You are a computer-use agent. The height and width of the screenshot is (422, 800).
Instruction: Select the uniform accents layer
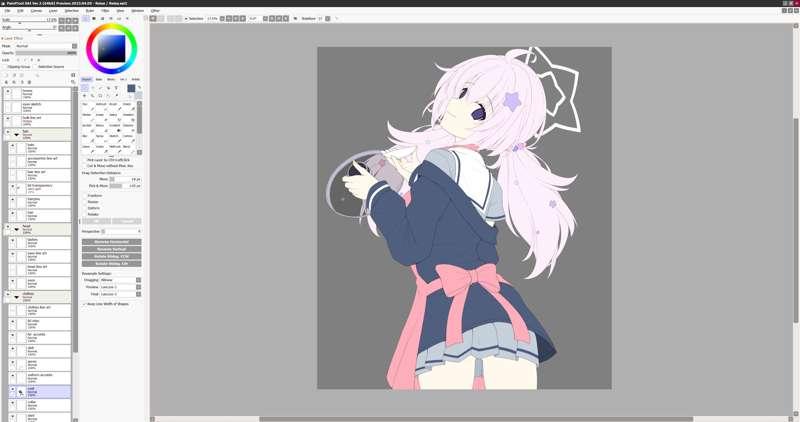(x=40, y=378)
